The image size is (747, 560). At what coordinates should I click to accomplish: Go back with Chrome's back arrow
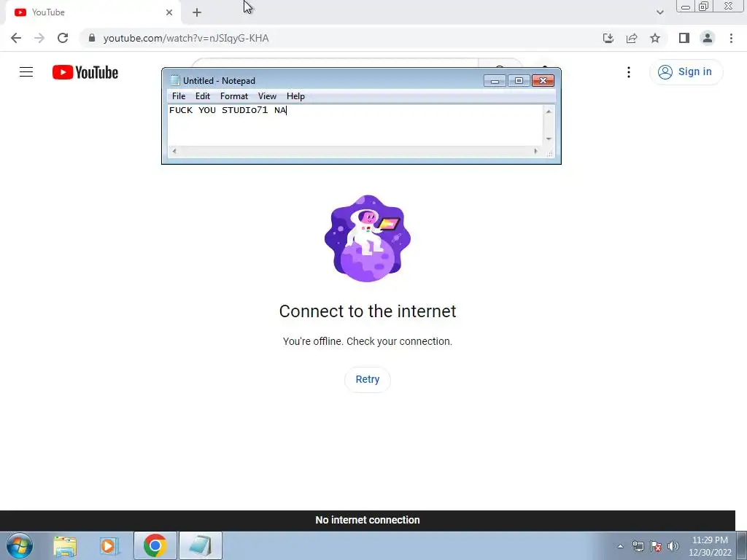coord(16,38)
